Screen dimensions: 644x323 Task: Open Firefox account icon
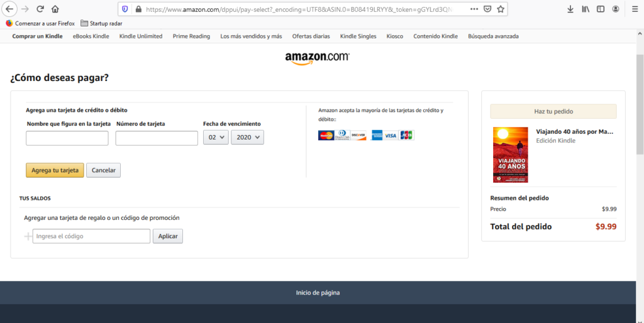tap(616, 9)
